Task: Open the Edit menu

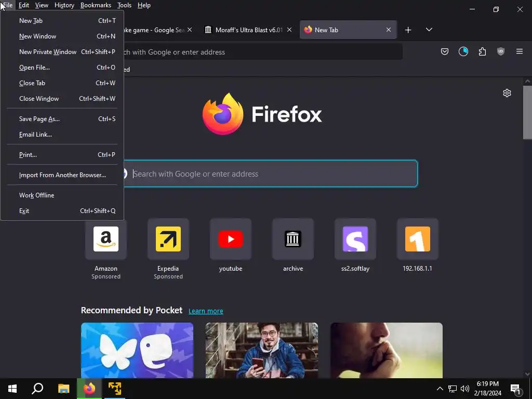Action: 24,5
